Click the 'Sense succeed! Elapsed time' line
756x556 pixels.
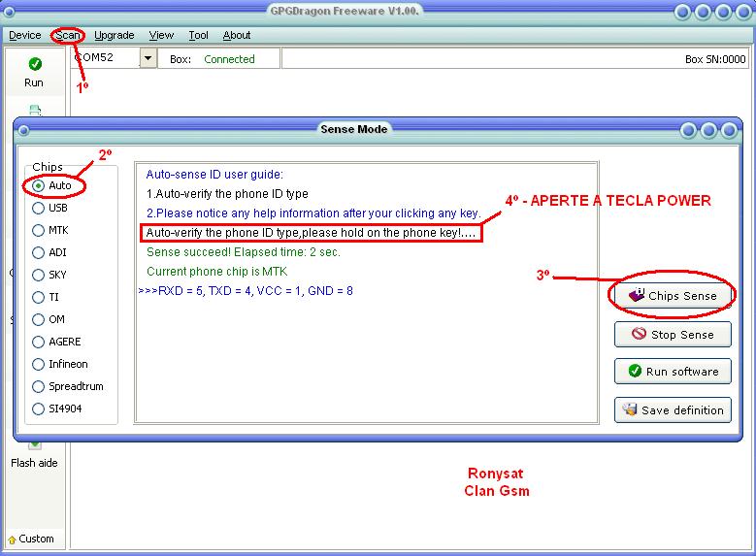[244, 252]
